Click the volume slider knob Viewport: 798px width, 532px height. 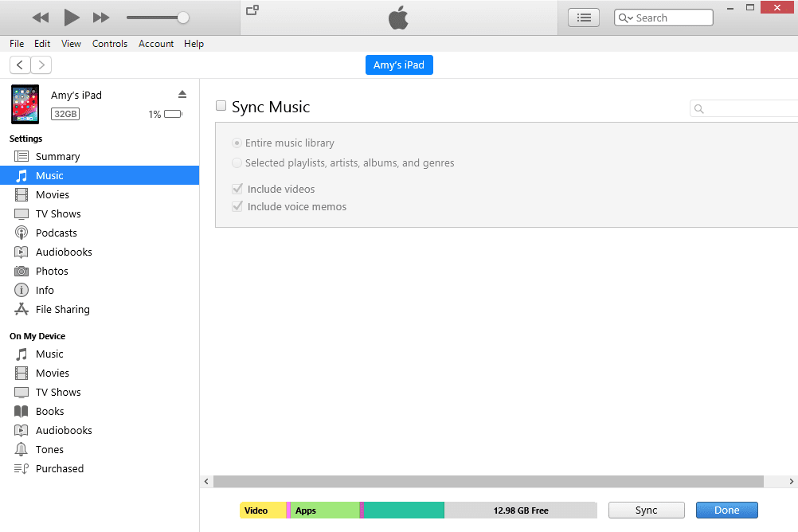point(183,18)
